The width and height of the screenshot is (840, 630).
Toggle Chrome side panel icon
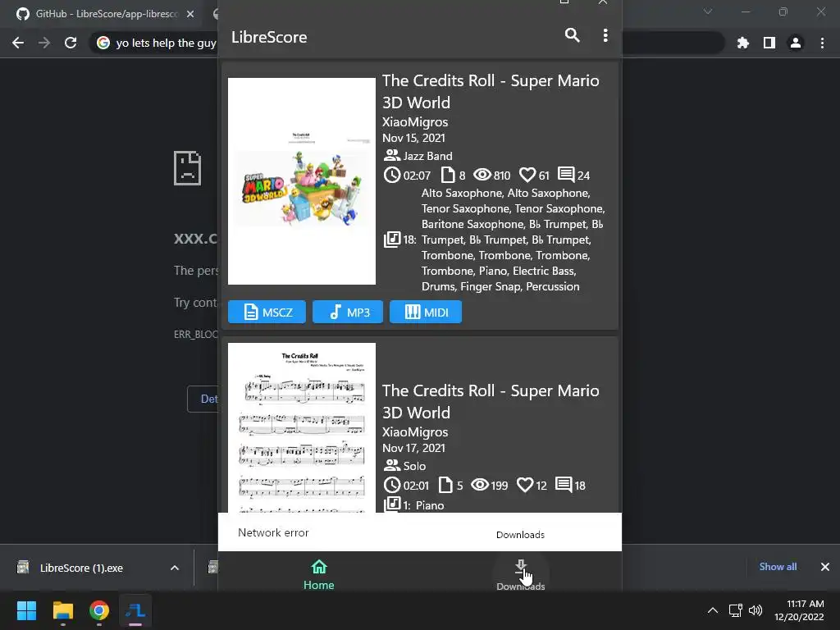[769, 43]
